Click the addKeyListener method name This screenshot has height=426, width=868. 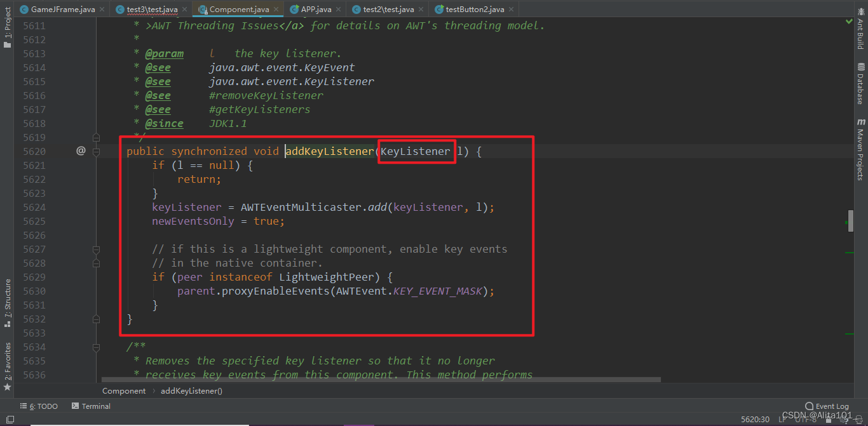(x=330, y=151)
